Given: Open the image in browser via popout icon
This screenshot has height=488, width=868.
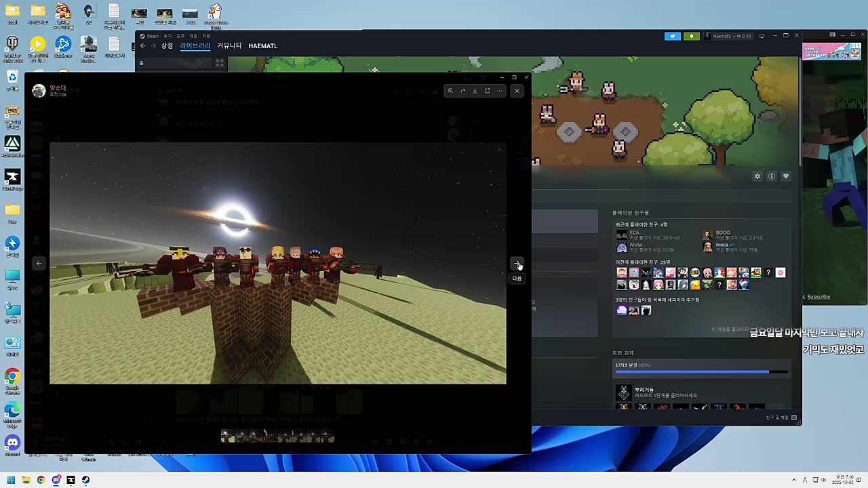Looking at the screenshot, I should 487,91.
